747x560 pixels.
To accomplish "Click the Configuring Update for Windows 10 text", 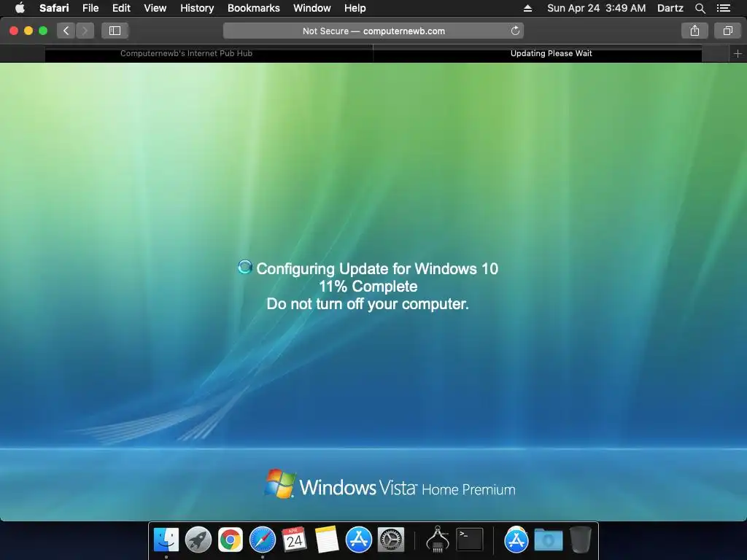I will 377,268.
